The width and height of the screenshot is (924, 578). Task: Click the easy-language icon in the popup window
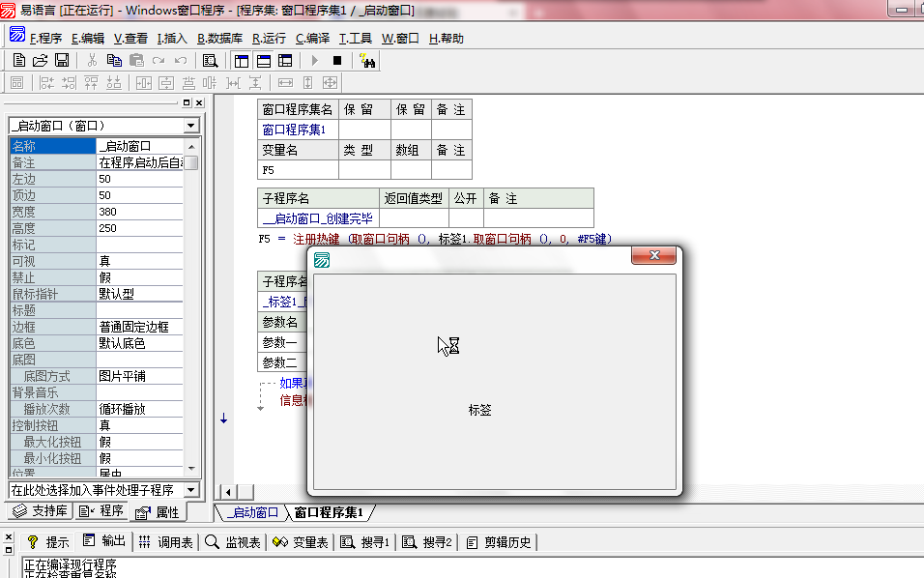point(322,259)
